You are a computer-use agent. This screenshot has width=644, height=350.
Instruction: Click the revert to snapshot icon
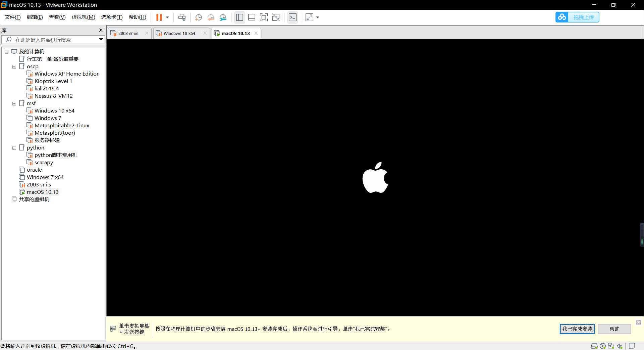211,17
